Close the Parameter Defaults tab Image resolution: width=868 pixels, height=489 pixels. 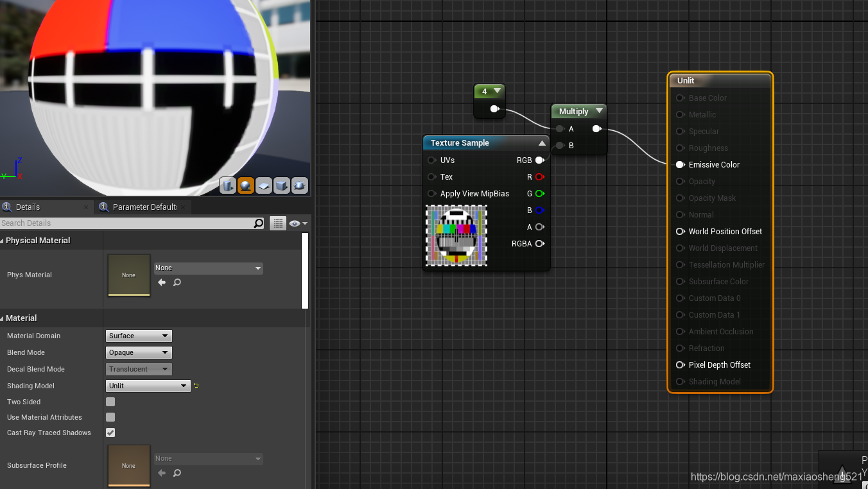point(184,207)
